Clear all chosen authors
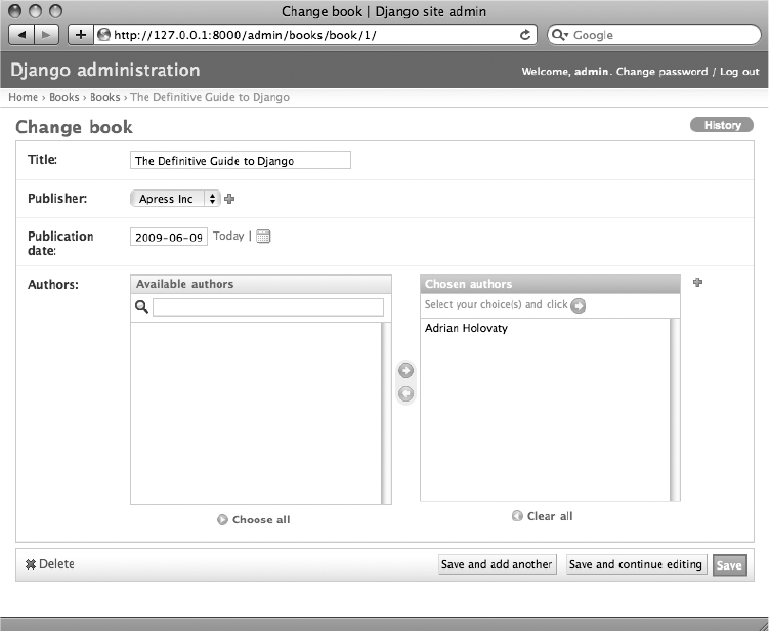769x631 pixels. (549, 516)
